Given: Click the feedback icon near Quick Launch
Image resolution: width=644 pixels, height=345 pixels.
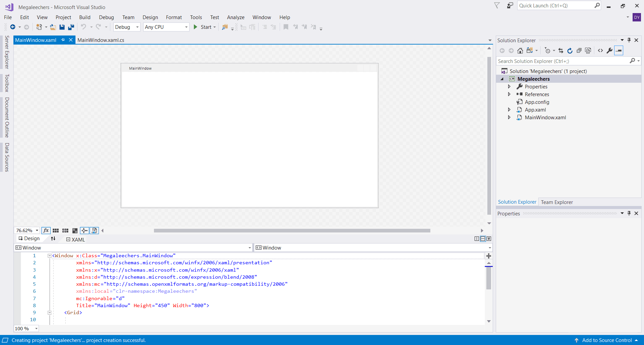Looking at the screenshot, I should [510, 5].
